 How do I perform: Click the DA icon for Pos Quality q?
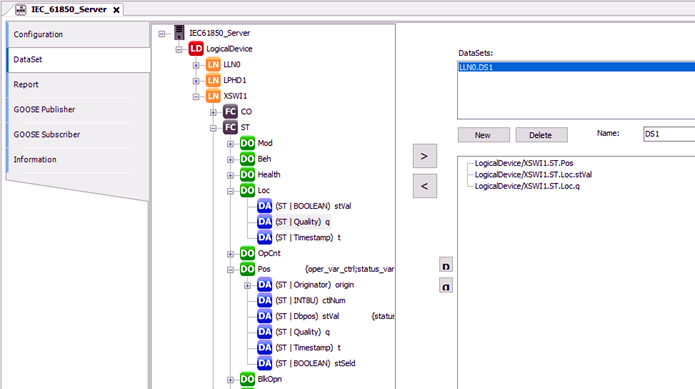pos(265,332)
